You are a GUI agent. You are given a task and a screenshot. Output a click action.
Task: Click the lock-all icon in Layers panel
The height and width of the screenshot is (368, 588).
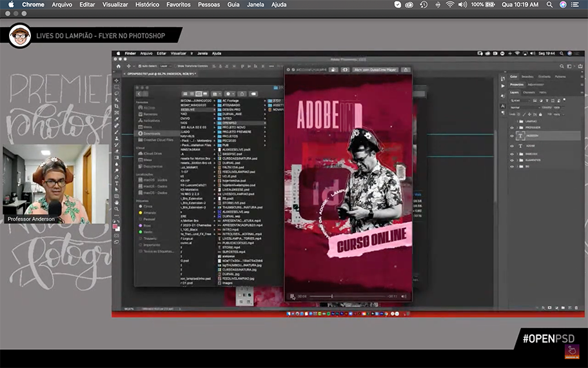pos(540,114)
